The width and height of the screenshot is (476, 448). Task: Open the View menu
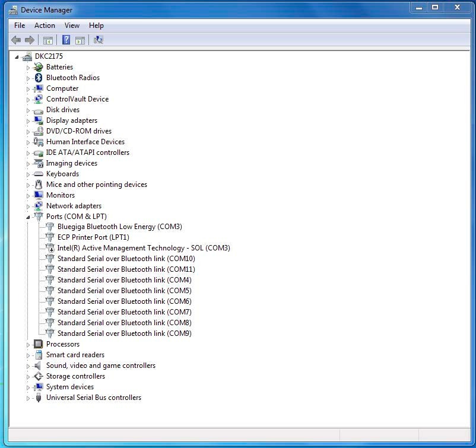tap(72, 26)
